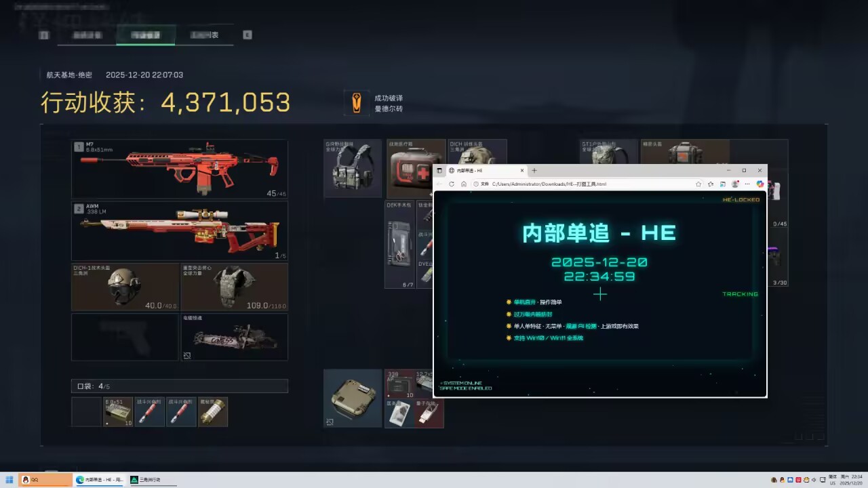Expand hidden system tray icons

[x=774, y=480]
